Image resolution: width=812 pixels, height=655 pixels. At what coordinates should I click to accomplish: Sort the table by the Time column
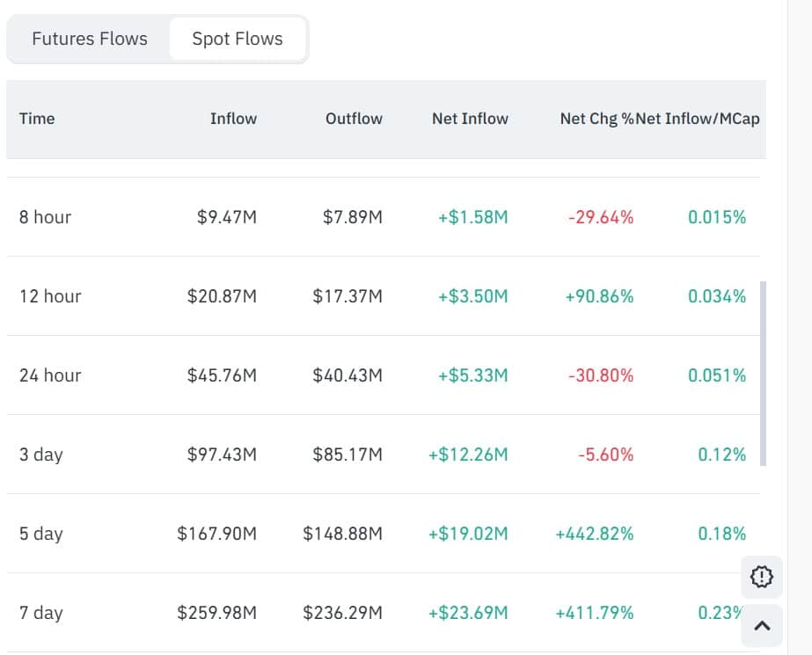[37, 119]
